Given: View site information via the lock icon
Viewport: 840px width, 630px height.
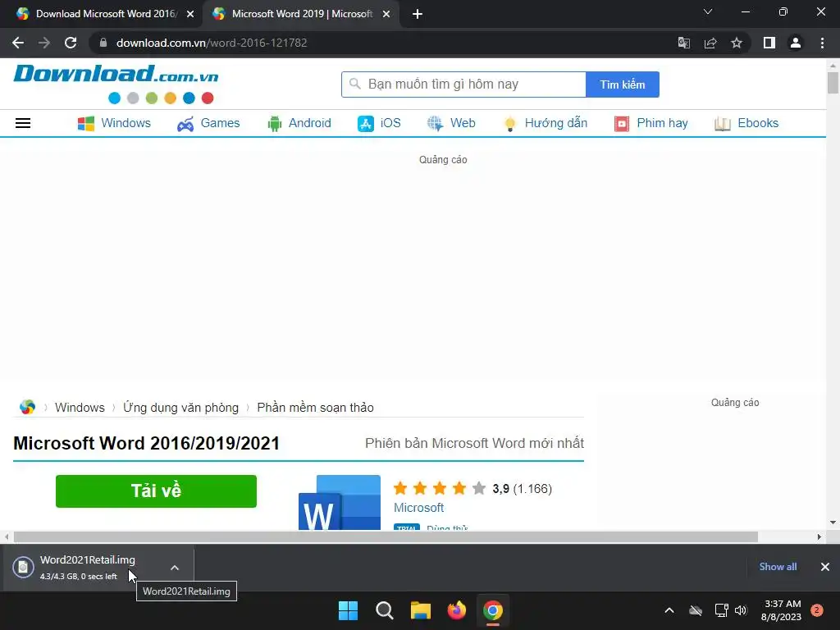Looking at the screenshot, I should (103, 43).
